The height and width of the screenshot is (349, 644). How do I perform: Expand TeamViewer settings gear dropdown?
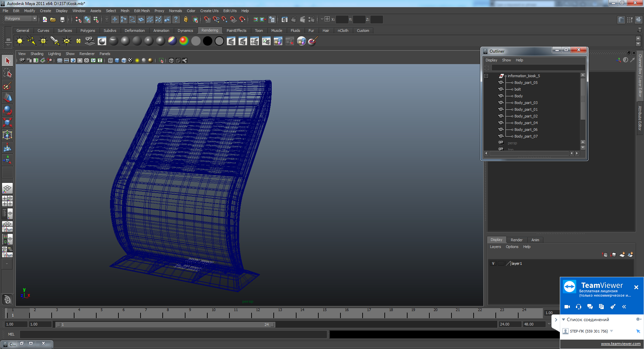(x=639, y=319)
